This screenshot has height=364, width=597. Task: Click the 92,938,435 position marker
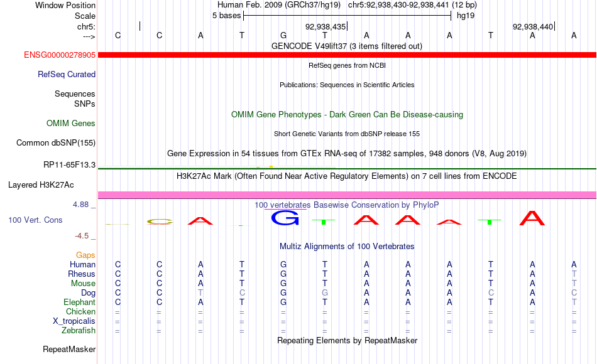click(326, 26)
